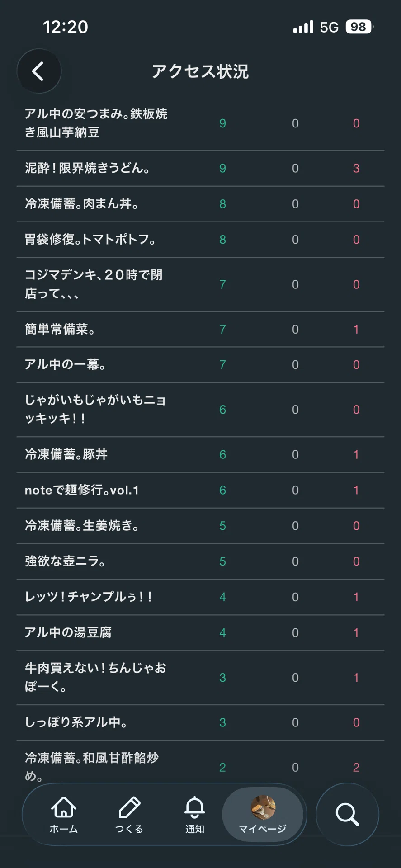The image size is (401, 868).
Task: Select article noteで麺修行。vol.1
Action: point(200,490)
